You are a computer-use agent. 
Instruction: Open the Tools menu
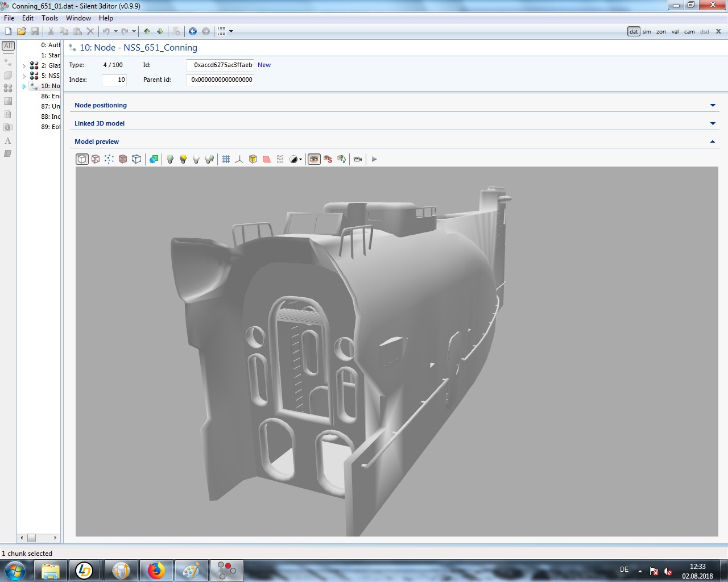49,18
